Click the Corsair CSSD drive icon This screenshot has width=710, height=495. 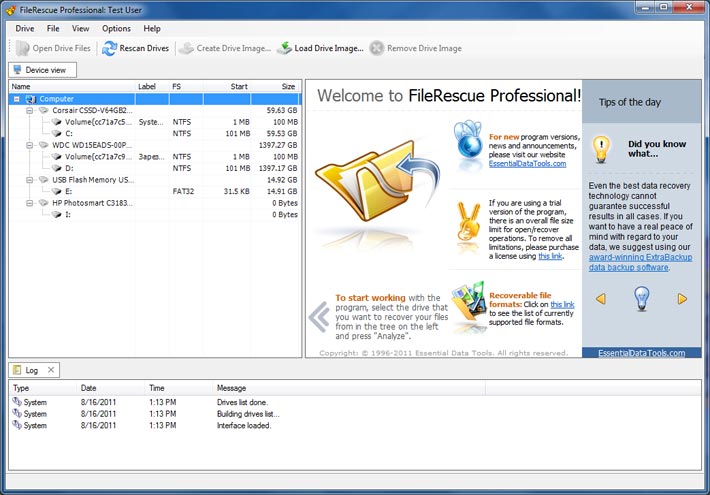pos(43,110)
